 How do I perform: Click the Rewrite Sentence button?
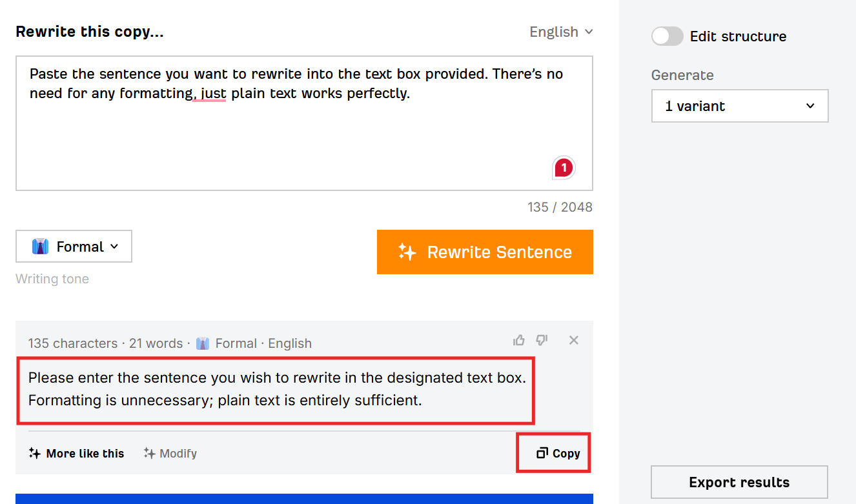tap(485, 252)
